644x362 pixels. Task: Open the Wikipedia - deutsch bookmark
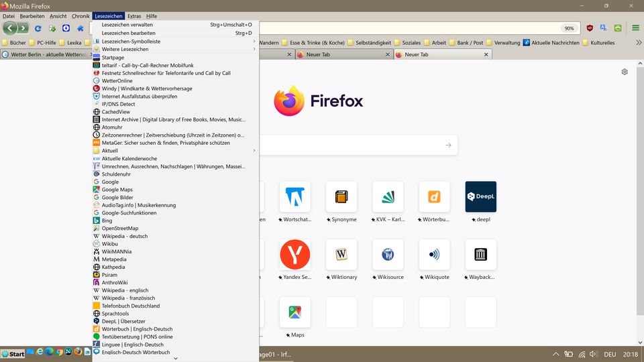click(124, 236)
